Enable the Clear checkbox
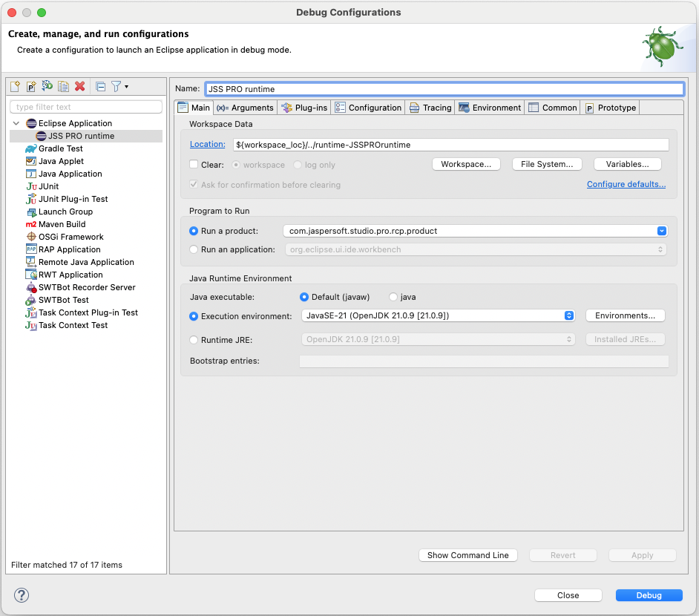 [x=194, y=164]
